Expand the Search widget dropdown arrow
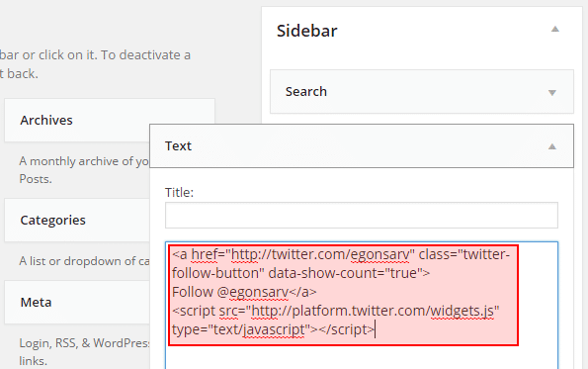 (x=552, y=93)
